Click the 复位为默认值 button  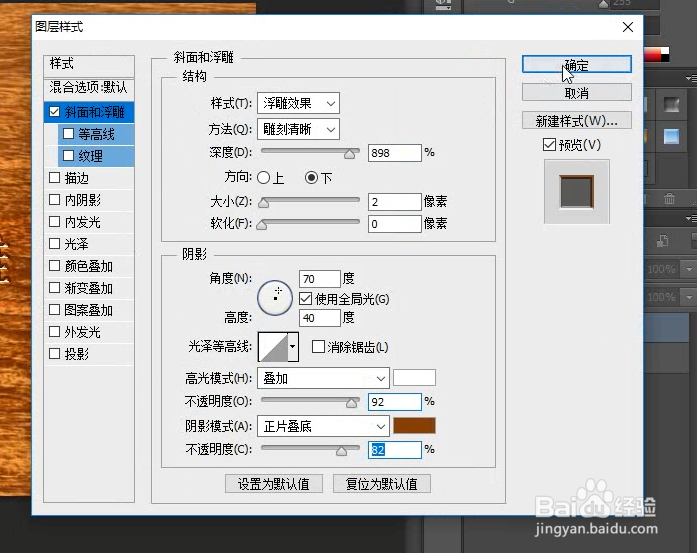(382, 484)
